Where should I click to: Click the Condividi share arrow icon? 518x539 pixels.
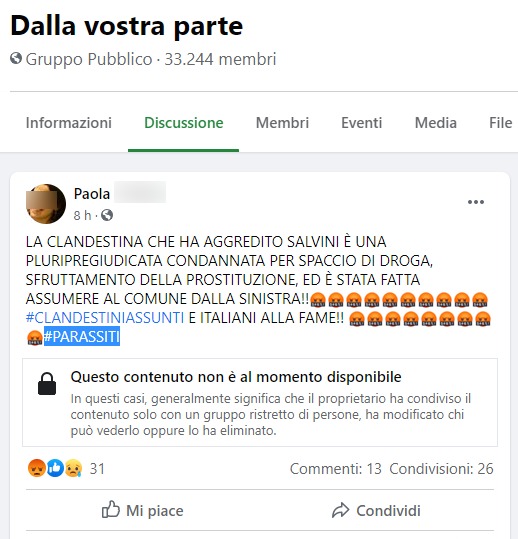coord(340,510)
